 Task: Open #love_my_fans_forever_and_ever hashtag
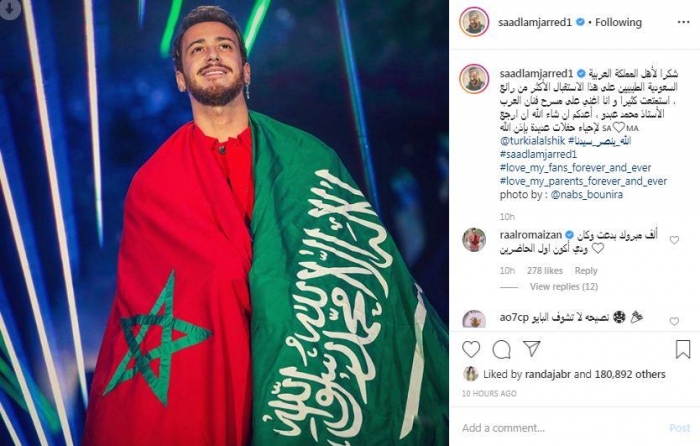point(575,168)
